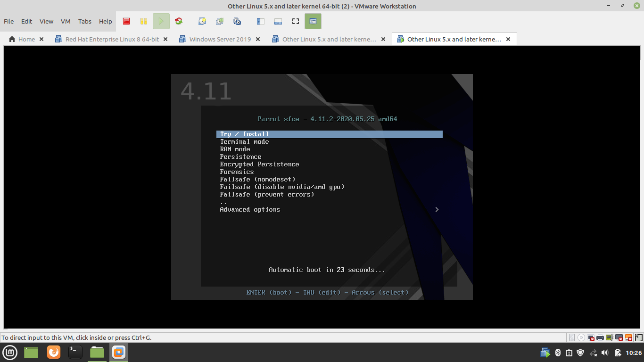Click CD/DVD drive status icon

pyautogui.click(x=581, y=337)
